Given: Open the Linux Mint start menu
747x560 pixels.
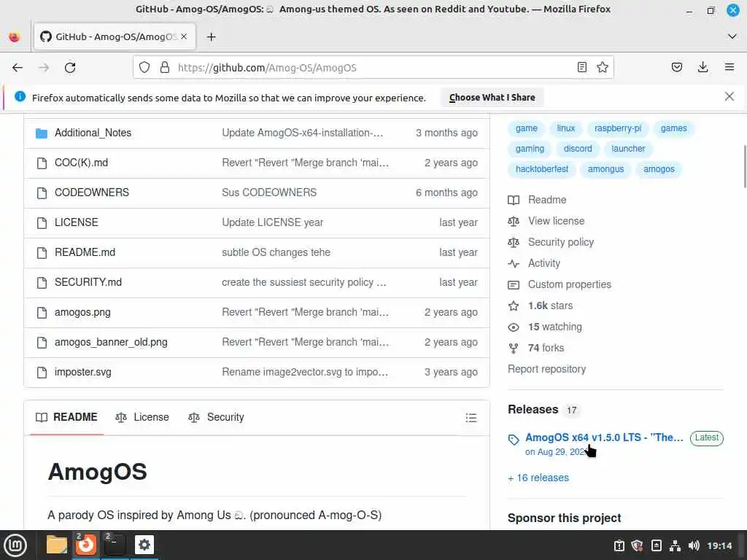Looking at the screenshot, I should click(x=15, y=545).
